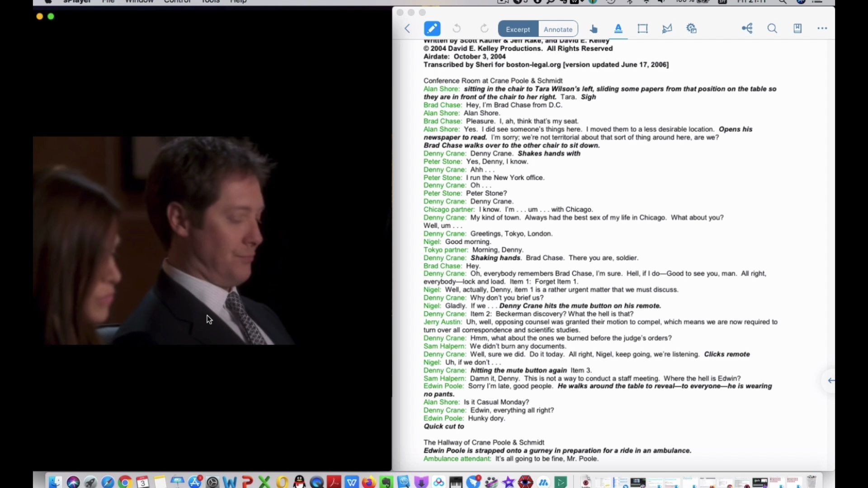The image size is (868, 488).
Task: Open search with the magnifier icon
Action: (772, 28)
